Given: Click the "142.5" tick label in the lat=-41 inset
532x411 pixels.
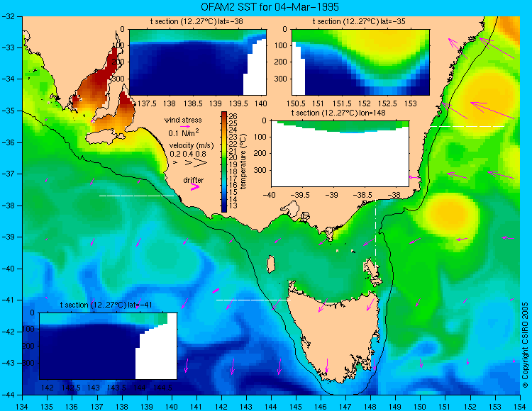Looking at the screenshot, I should [x=70, y=388].
